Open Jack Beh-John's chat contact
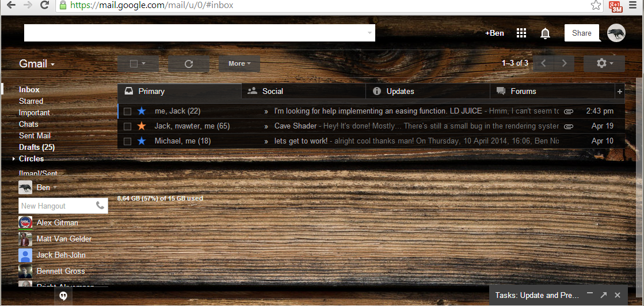This screenshot has height=306, width=644. point(61,255)
